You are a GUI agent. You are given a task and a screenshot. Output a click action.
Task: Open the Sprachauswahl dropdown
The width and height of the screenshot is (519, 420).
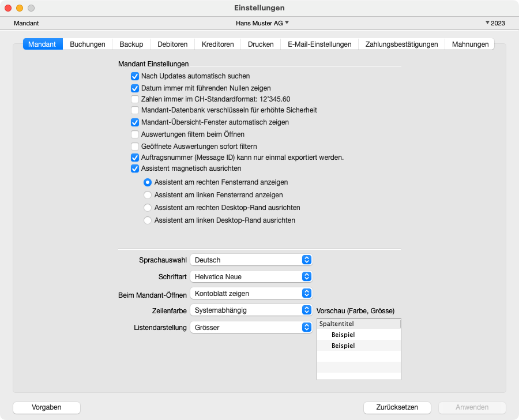click(251, 260)
